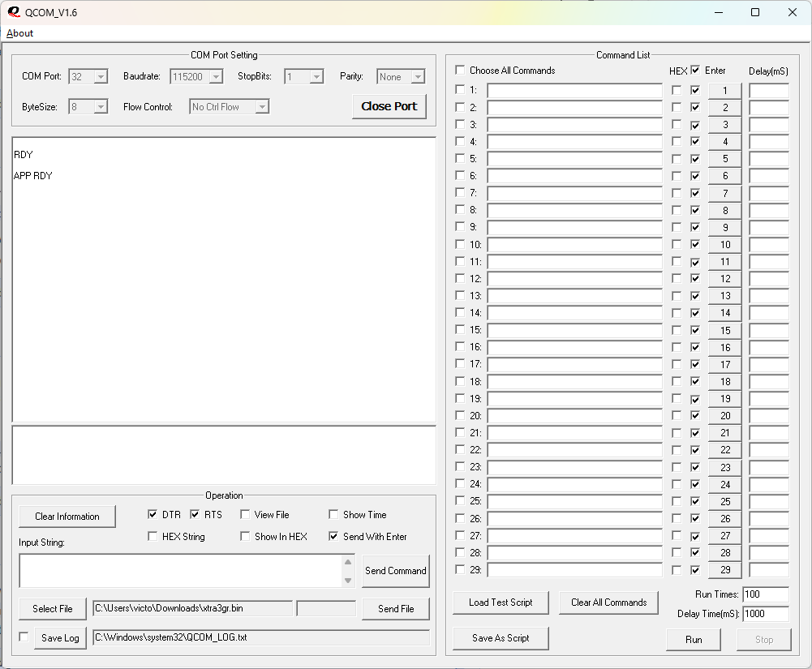
Task: Click the input string scroll down arrow
Action: pyautogui.click(x=348, y=580)
